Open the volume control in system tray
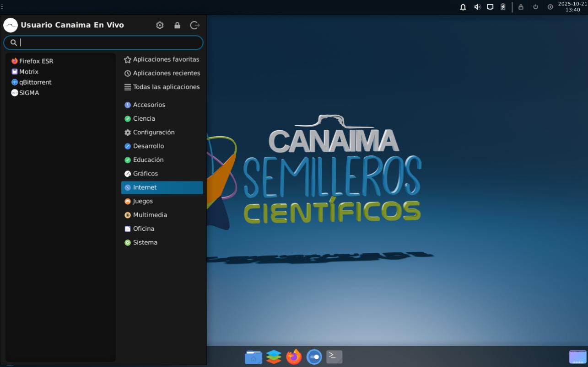Screen dimensions: 588x367 click(477, 7)
